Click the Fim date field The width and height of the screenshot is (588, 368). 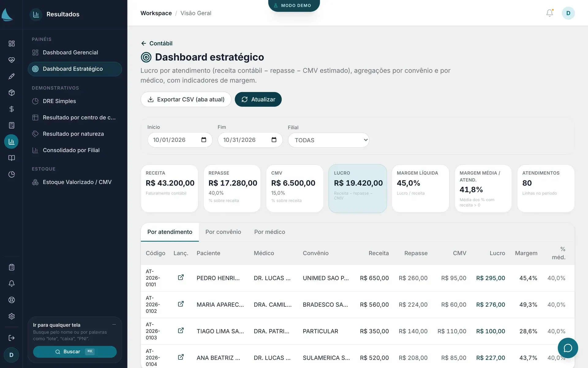250,140
